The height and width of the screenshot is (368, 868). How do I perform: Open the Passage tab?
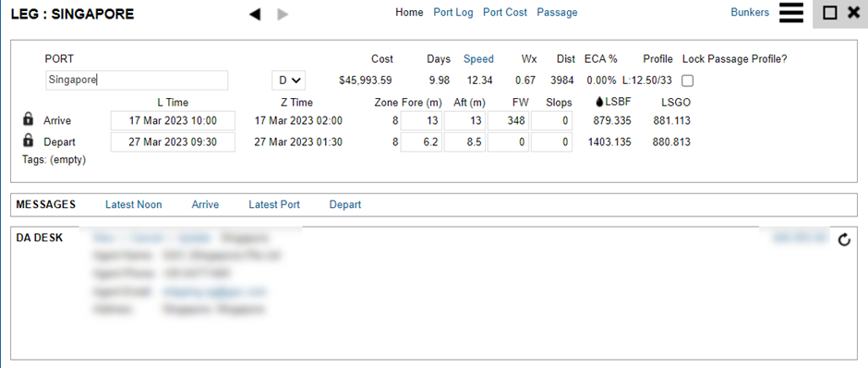coord(557,12)
